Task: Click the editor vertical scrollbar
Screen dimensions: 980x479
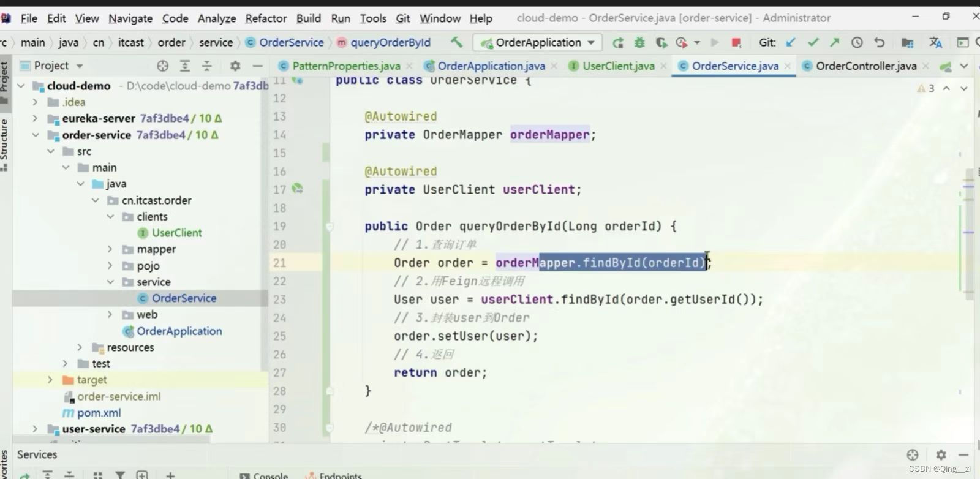Action: pyautogui.click(x=968, y=233)
